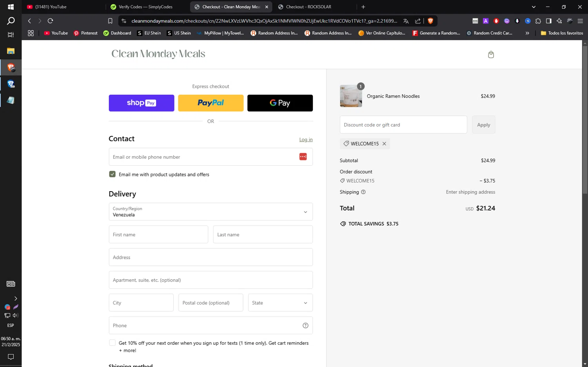Open the Windows Start menu
The height and width of the screenshot is (367, 588).
tap(11, 7)
